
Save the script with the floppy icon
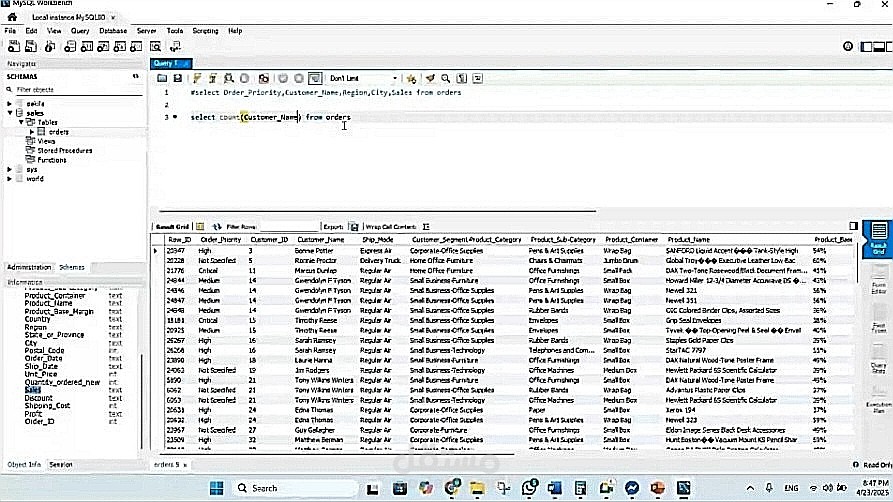(178, 78)
